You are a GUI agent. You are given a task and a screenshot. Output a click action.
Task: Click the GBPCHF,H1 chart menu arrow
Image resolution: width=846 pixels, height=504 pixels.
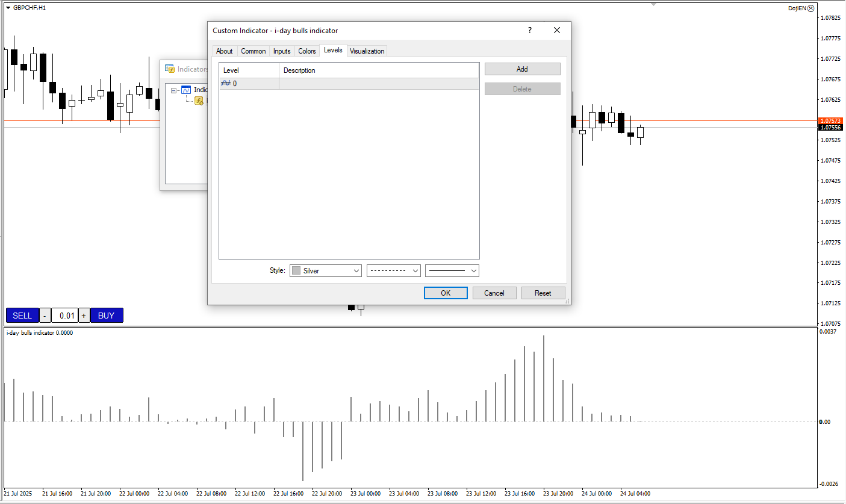coord(8,8)
